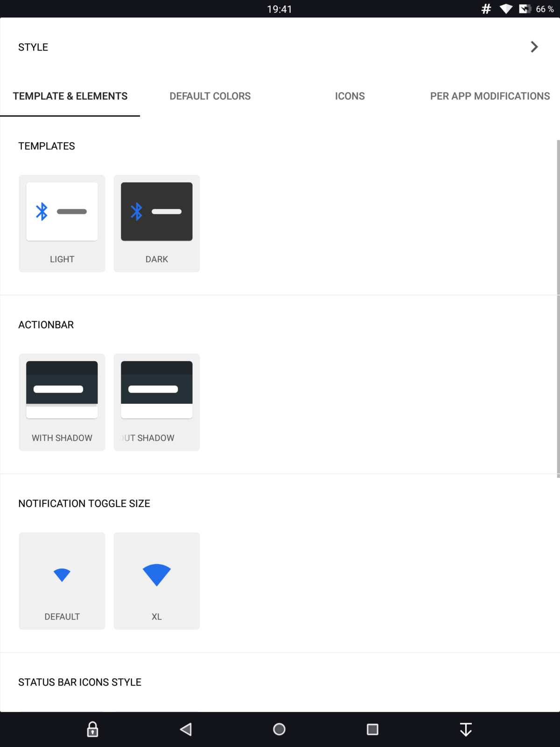Tap the lock icon in navigation bar
Viewport: 560px width, 747px height.
click(92, 729)
